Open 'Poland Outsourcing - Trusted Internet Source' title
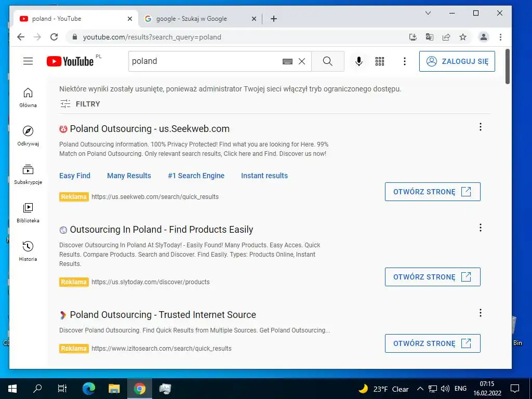 (163, 315)
